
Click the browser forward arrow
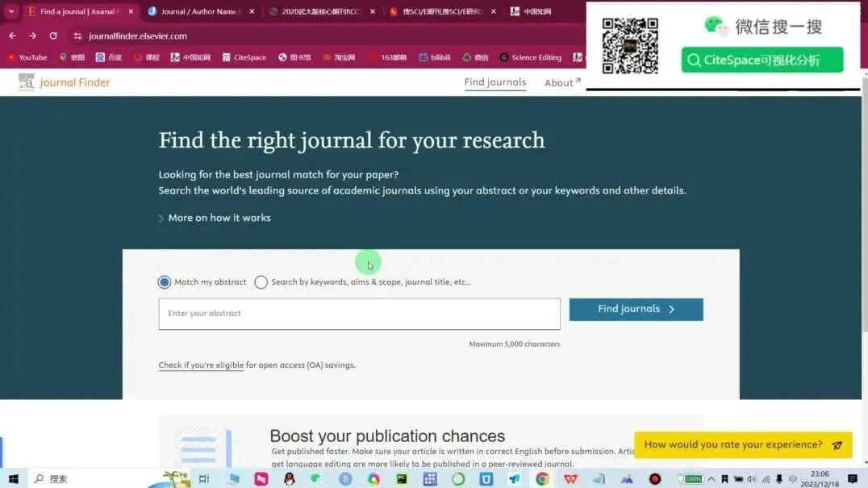tap(32, 36)
